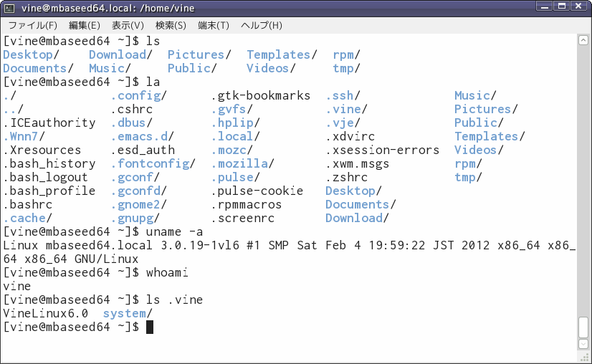Click the vertical scrollbar thumb
This screenshot has width=592, height=364.
[583, 327]
